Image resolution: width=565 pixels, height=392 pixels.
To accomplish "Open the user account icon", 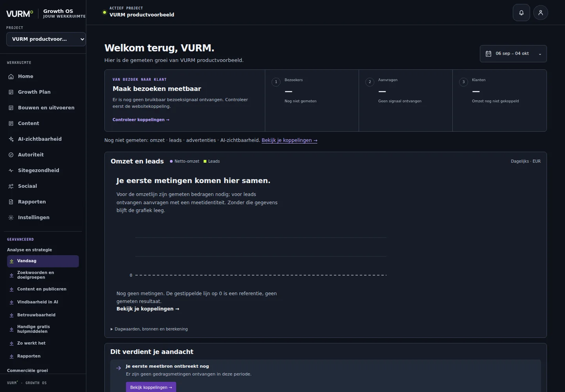I will click(541, 13).
